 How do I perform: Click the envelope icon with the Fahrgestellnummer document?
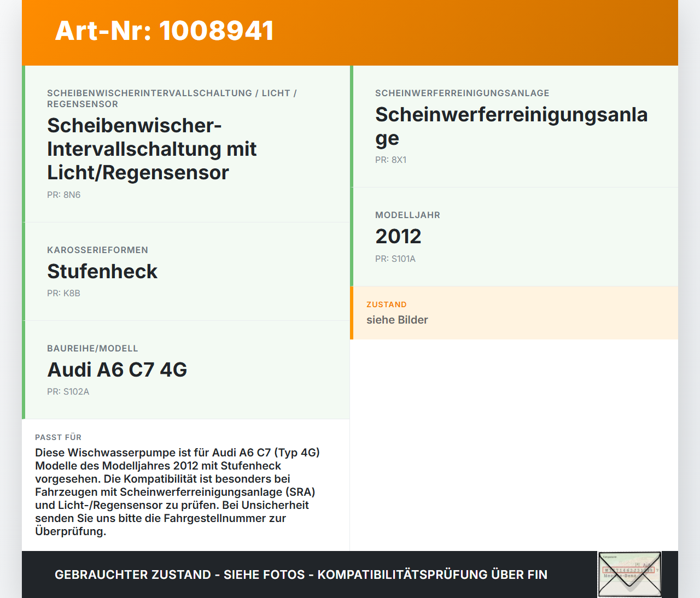[629, 574]
